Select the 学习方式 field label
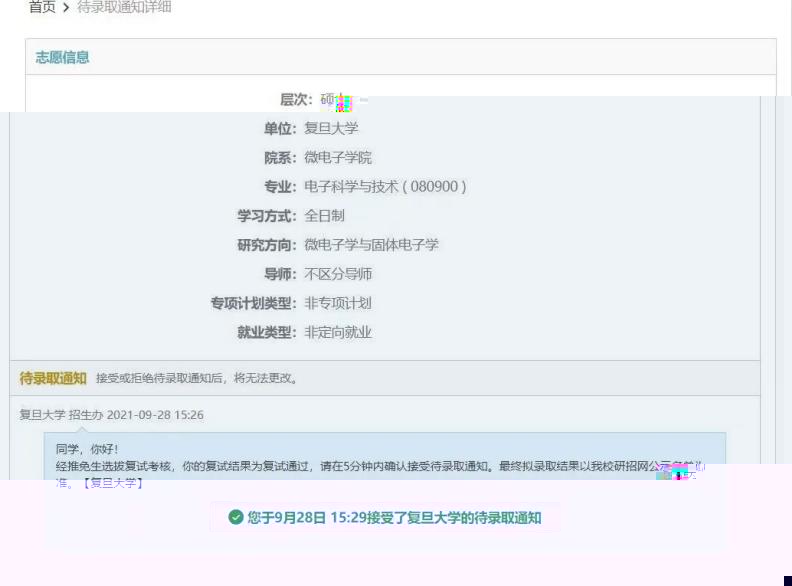The height and width of the screenshot is (586, 792). pyautogui.click(x=267, y=216)
